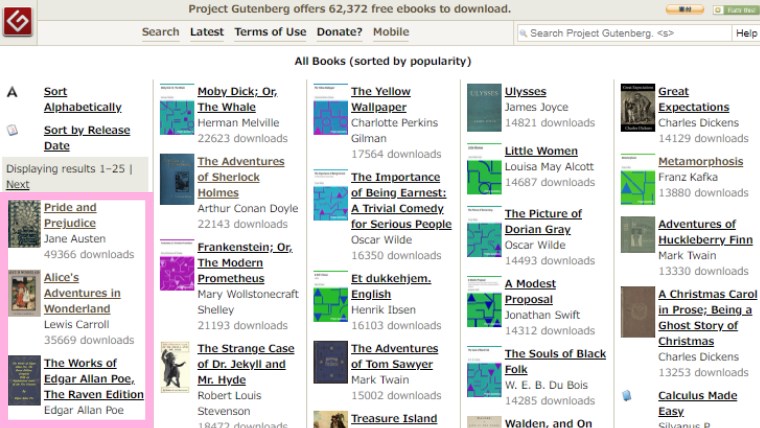Viewport: 760px width, 428px height.
Task: Open the Importance of Being Earnest cover thumbnail
Action: [x=331, y=195]
